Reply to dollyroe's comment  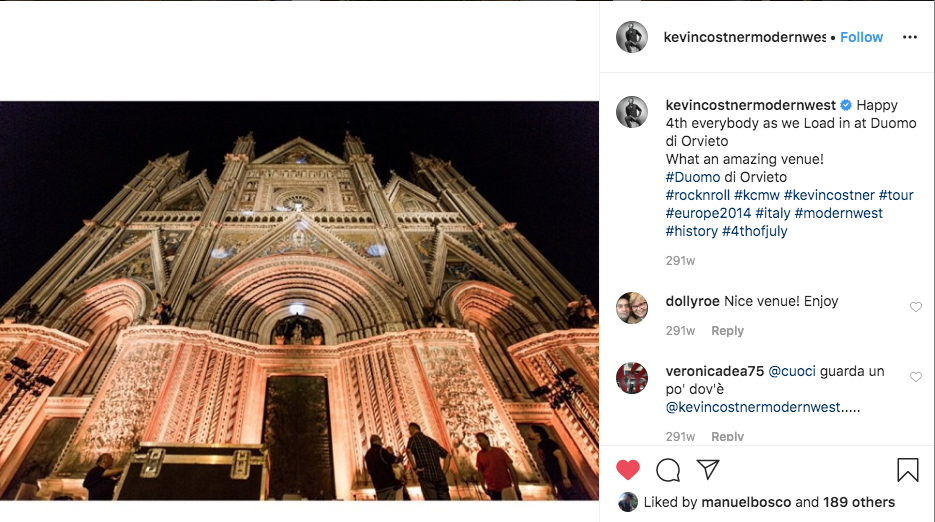(x=727, y=331)
